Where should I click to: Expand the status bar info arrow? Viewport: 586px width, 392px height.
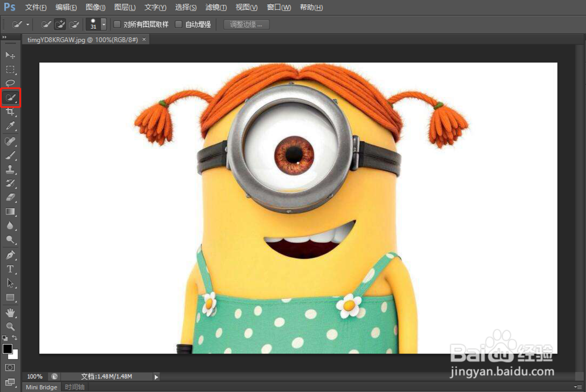click(x=156, y=377)
